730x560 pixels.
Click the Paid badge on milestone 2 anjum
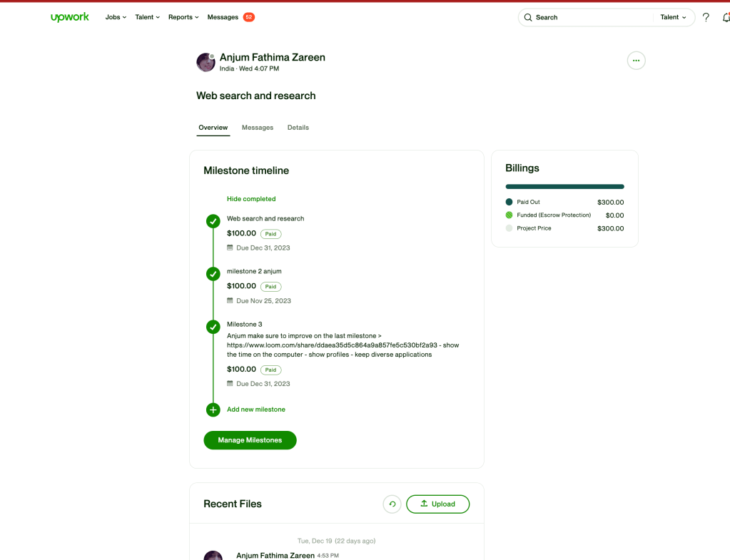click(270, 287)
